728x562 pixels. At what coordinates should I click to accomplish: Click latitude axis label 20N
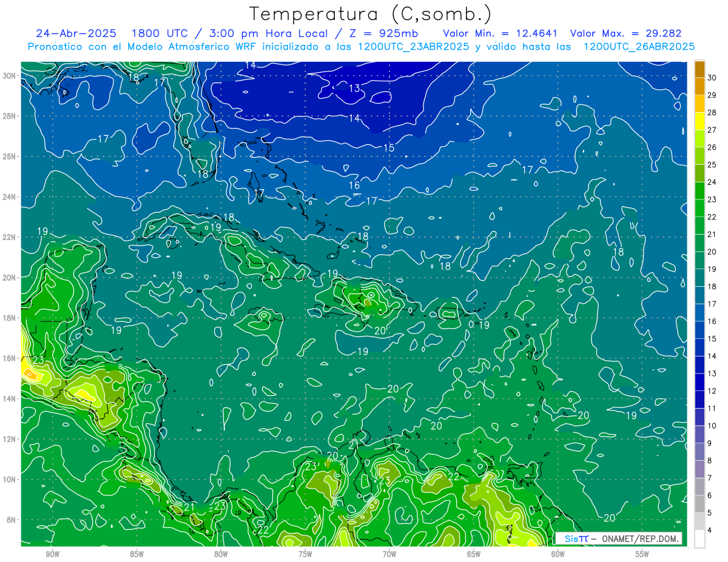click(8, 277)
